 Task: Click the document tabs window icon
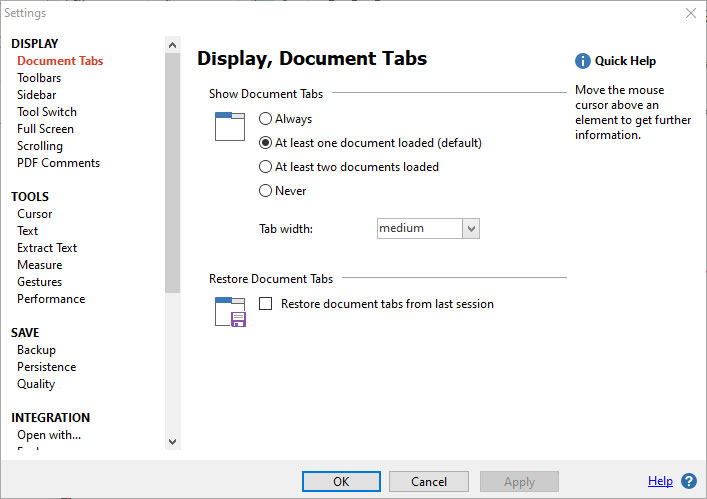tap(230, 126)
